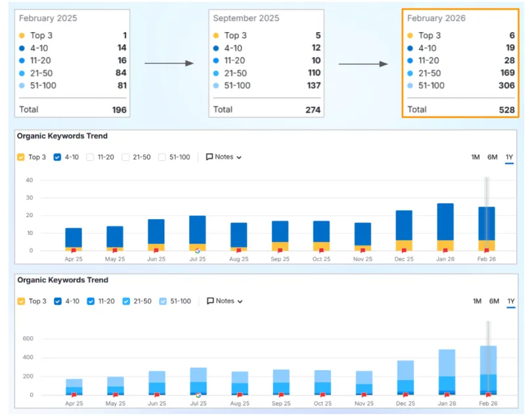Click the Nov 25 note flag in lower chart

(364, 395)
